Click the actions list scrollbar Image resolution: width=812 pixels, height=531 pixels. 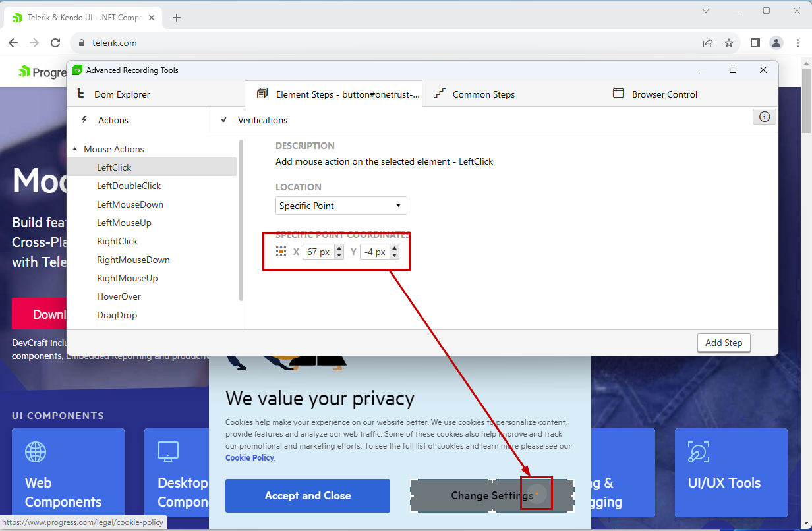[241, 221]
